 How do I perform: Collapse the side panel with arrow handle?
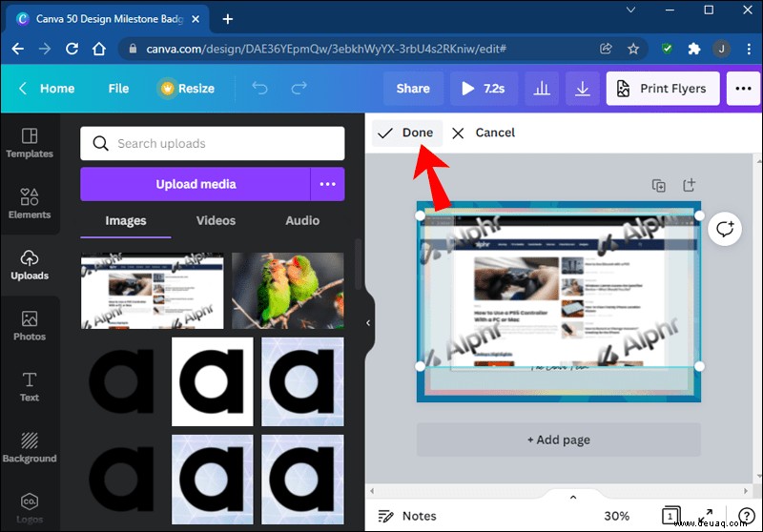pos(368,323)
